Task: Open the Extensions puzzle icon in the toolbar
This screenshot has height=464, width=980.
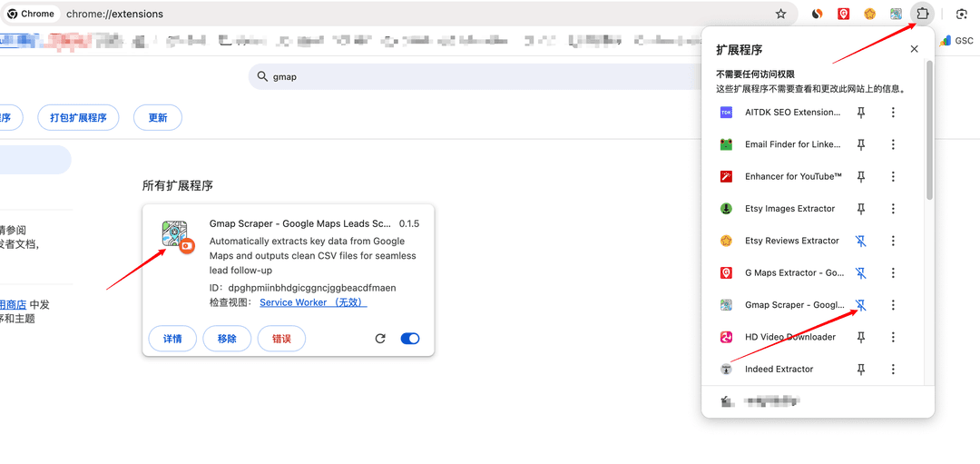Action: 922,13
